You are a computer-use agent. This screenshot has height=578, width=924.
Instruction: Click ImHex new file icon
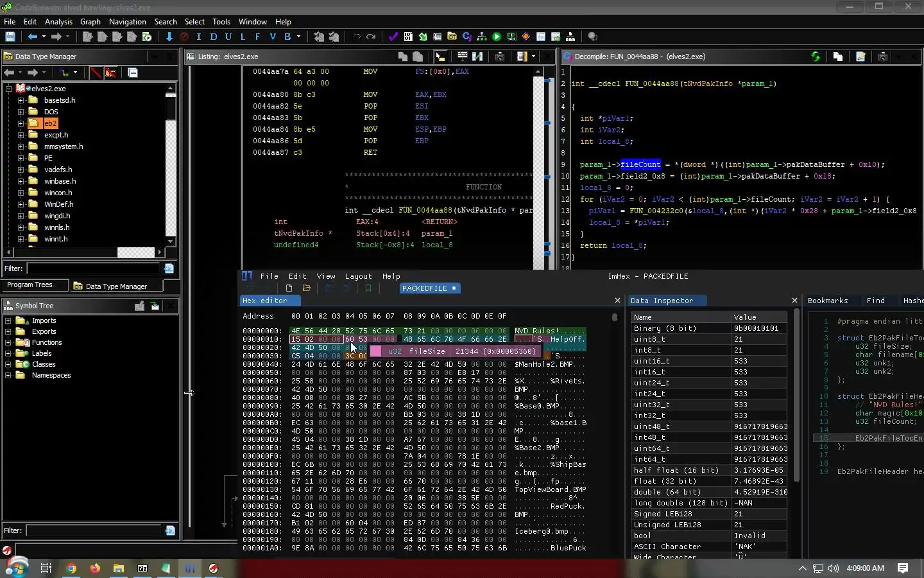coord(289,288)
